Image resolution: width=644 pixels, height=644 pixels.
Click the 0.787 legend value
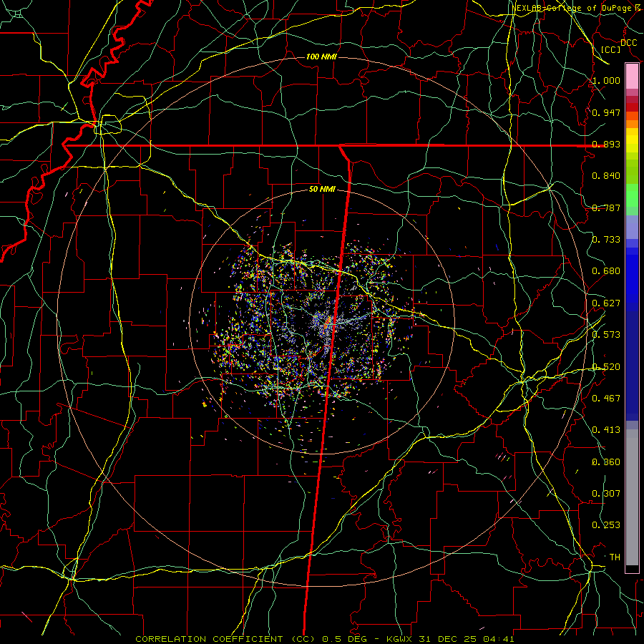click(606, 208)
